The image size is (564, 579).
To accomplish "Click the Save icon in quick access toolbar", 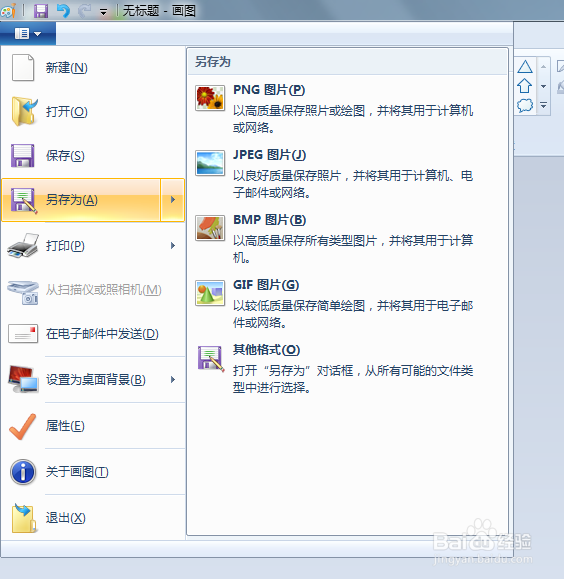I will pos(41,11).
